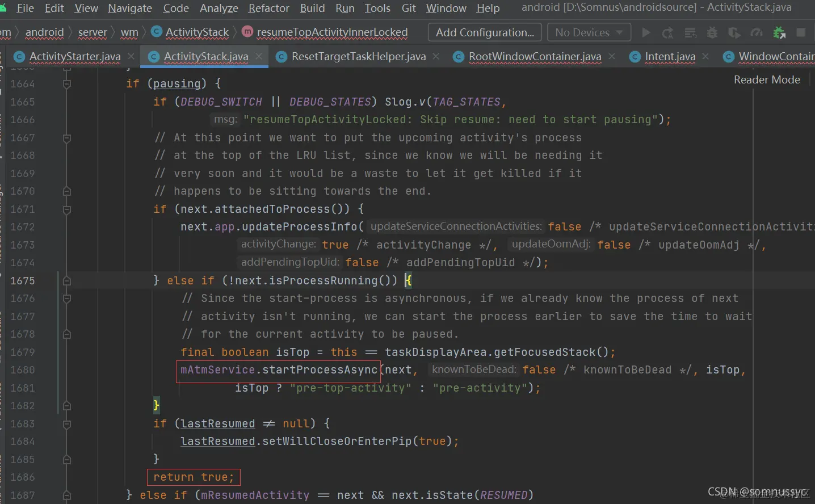The width and height of the screenshot is (815, 504).
Task: Close the ActivityStack.java tab
Action: pos(259,56)
